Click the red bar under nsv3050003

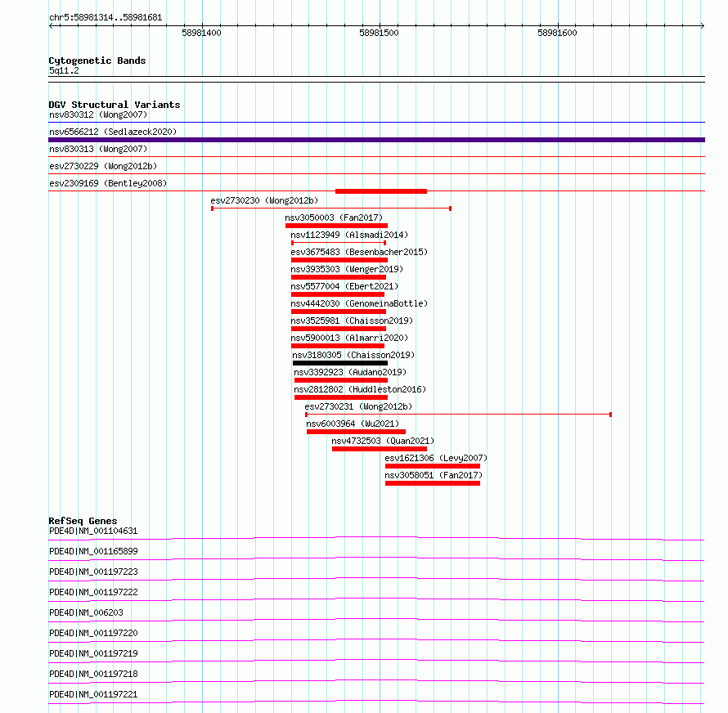pos(337,226)
